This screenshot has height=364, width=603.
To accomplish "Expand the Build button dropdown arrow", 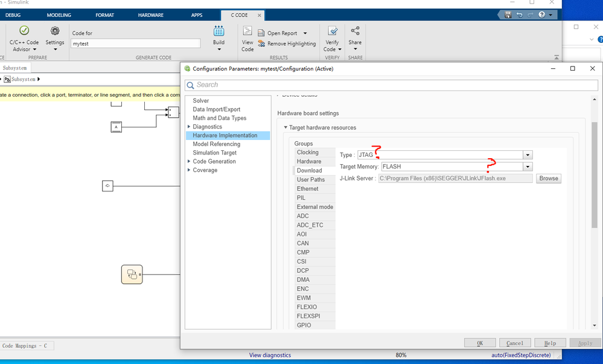I will (219, 49).
